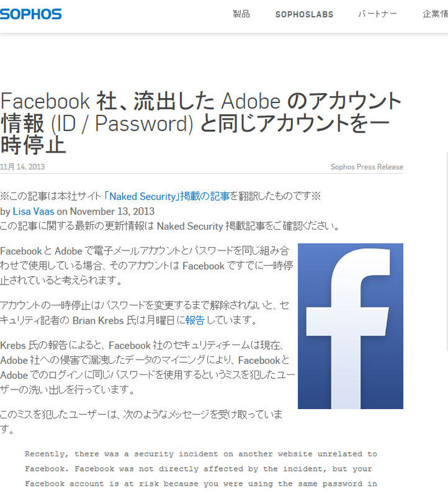Open the SOPHOSLABS navigation item
The width and height of the screenshot is (448, 496).
(304, 15)
